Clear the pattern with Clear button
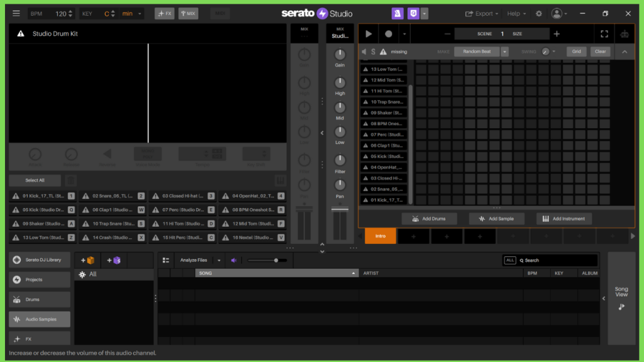The width and height of the screenshot is (644, 362). (x=600, y=52)
